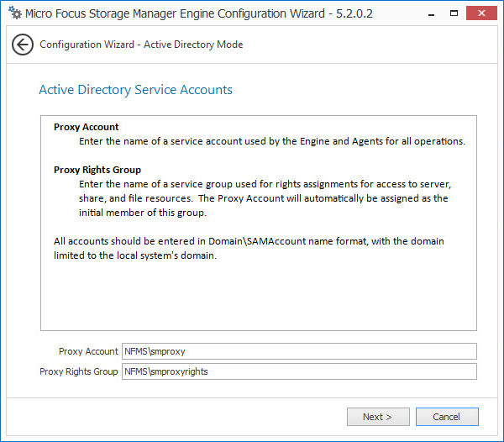Viewport: 504px width, 442px height.
Task: Focus the Proxy Account text field
Action: tap(299, 351)
